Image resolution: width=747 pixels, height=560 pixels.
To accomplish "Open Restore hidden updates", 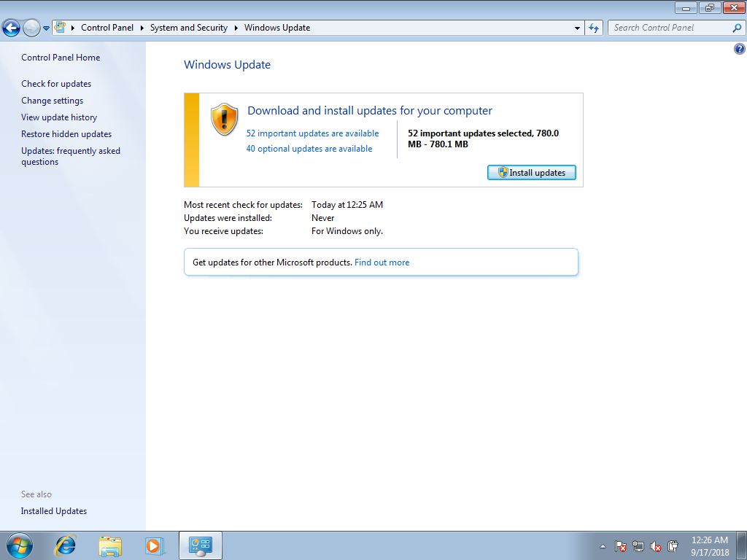I will [x=66, y=134].
